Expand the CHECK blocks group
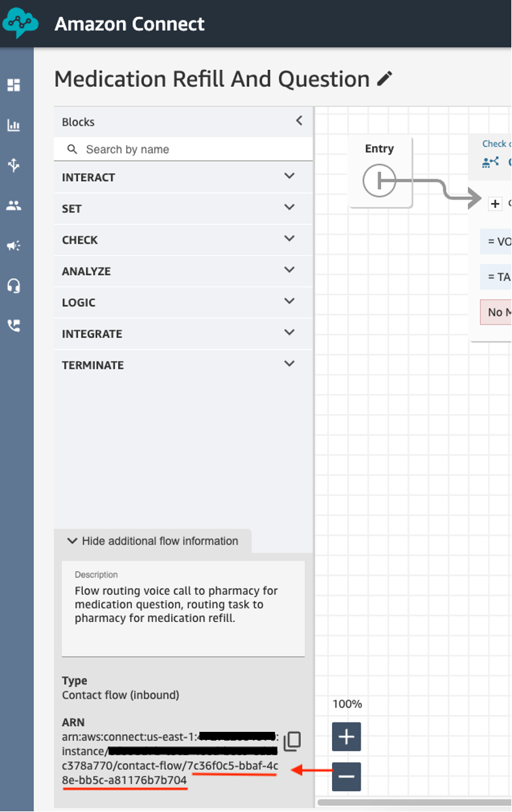Screen dimensions: 512x812 183,240
